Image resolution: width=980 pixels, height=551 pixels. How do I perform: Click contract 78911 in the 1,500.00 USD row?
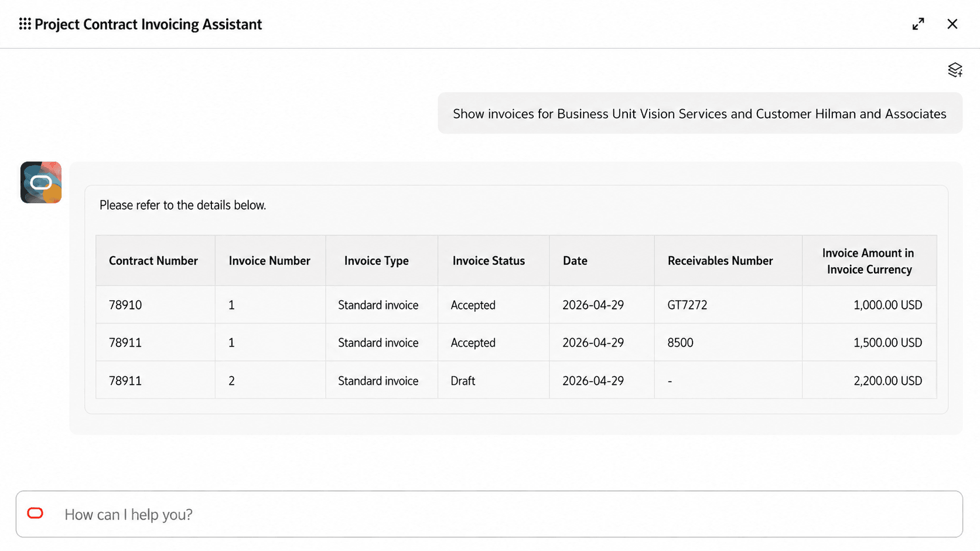(125, 342)
